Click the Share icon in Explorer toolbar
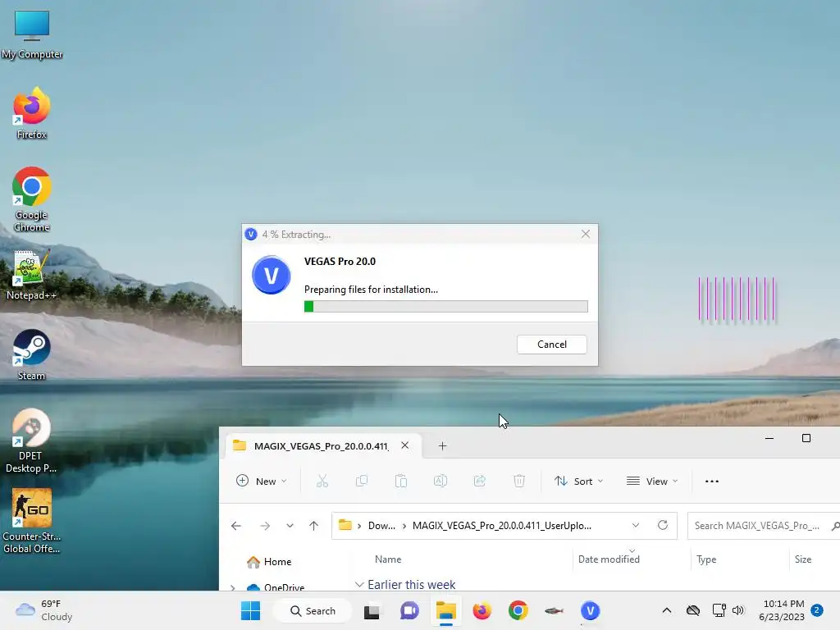The height and width of the screenshot is (630, 840). 479,481
